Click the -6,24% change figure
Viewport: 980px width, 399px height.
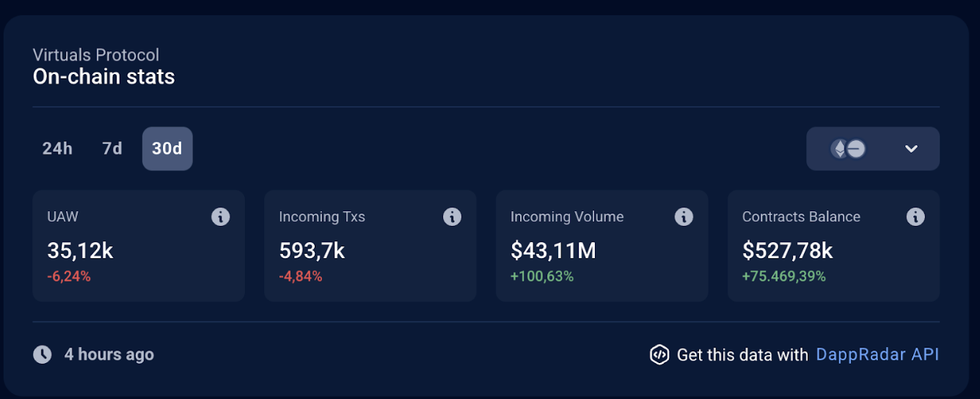point(69,277)
